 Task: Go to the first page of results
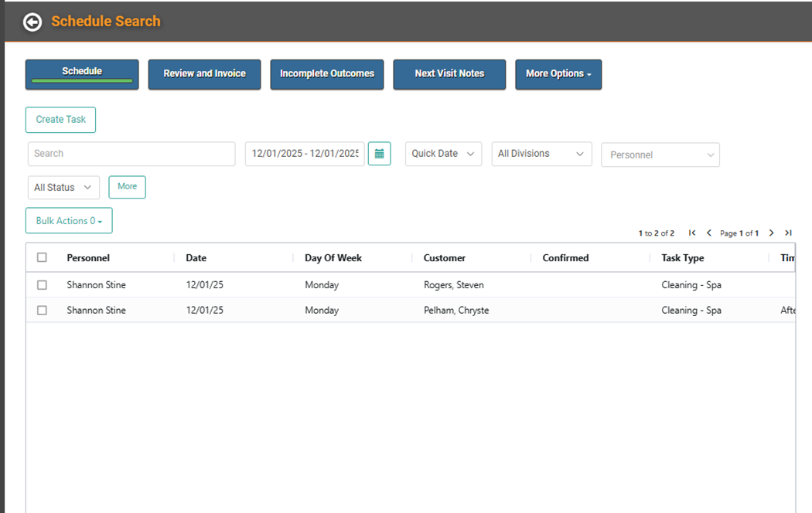tap(692, 233)
